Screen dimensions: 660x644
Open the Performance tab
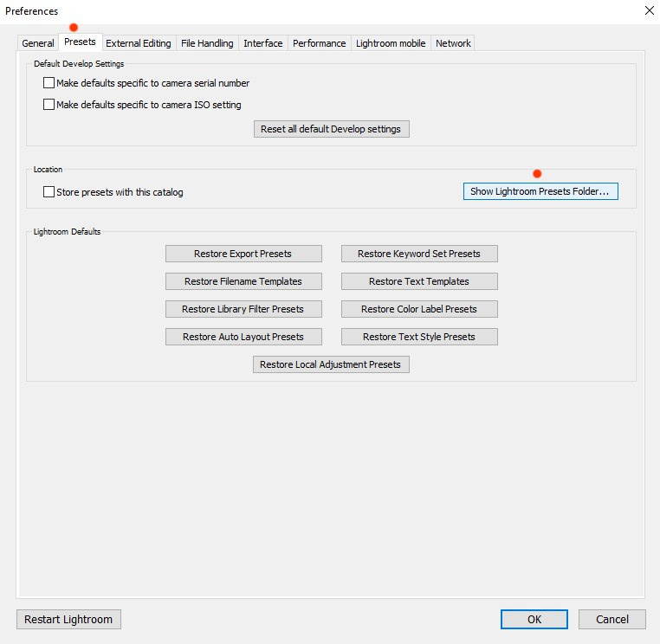coord(319,43)
